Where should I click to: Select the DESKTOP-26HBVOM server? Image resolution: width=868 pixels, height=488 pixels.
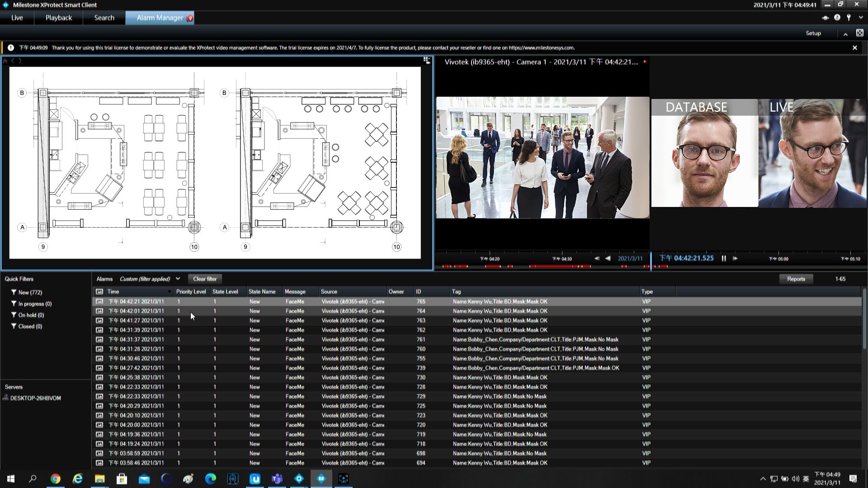[x=35, y=398]
